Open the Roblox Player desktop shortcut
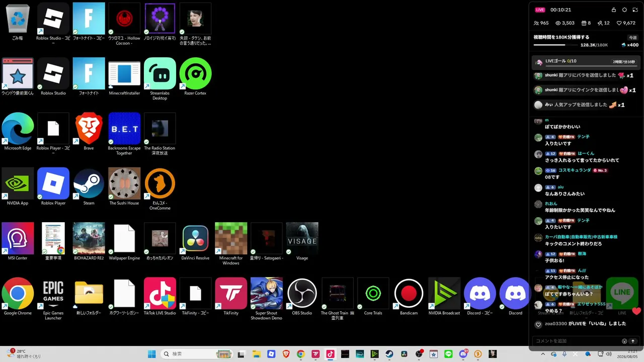Image resolution: width=644 pixels, height=362 pixels. 53,187
